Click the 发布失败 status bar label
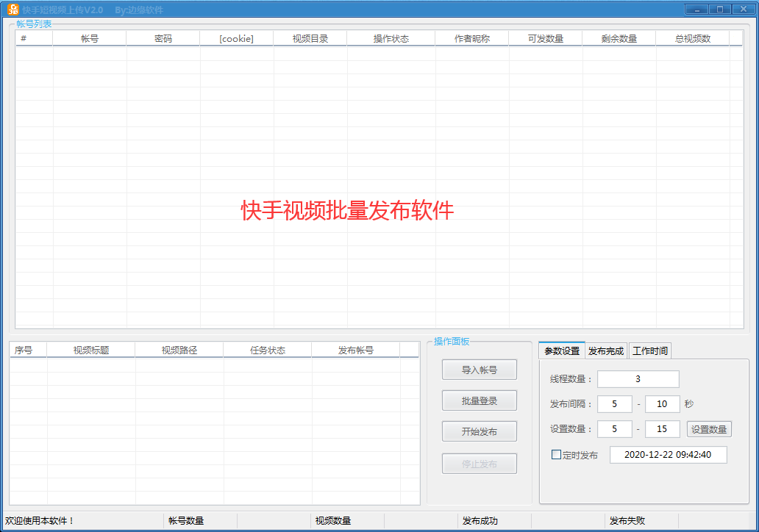The width and height of the screenshot is (759, 532). point(627,521)
